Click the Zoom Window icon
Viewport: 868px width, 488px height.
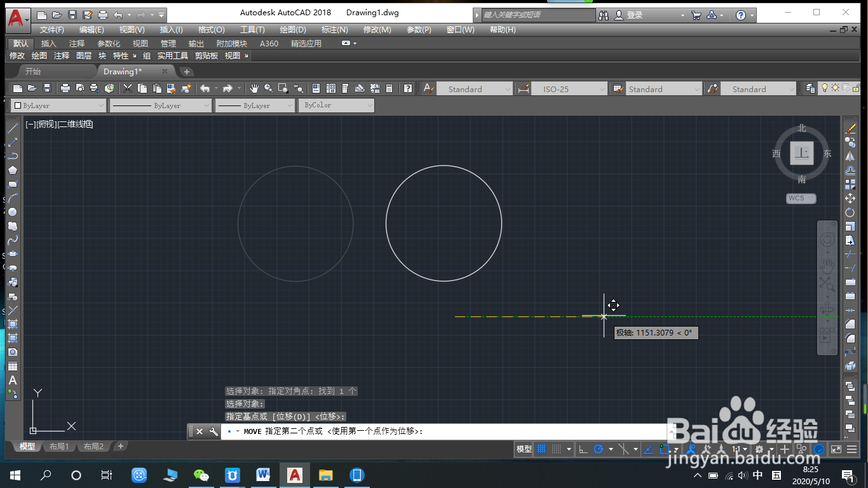pyautogui.click(x=283, y=88)
